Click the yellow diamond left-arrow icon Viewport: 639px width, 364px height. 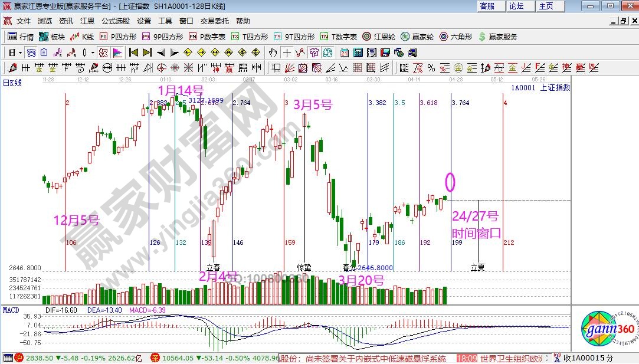[188, 53]
